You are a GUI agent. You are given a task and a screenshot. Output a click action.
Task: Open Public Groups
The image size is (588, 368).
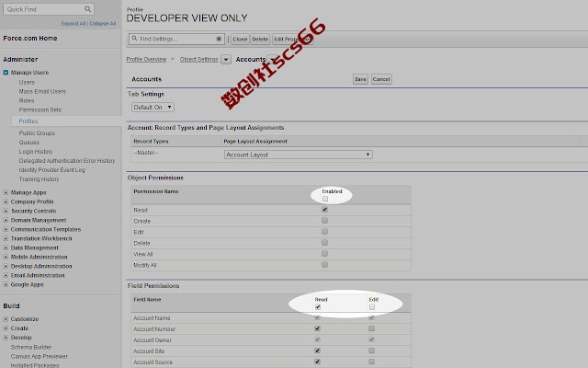[x=37, y=132]
